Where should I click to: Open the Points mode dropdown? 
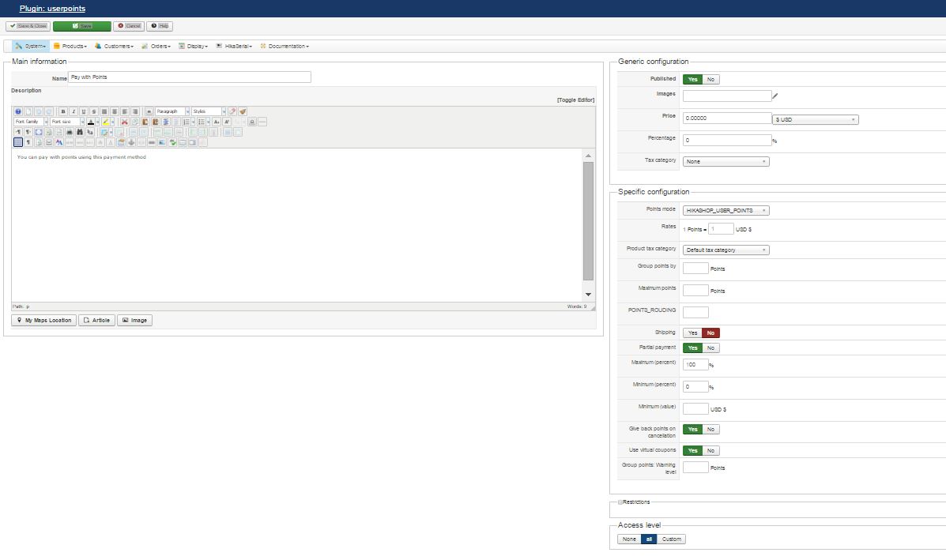click(726, 210)
